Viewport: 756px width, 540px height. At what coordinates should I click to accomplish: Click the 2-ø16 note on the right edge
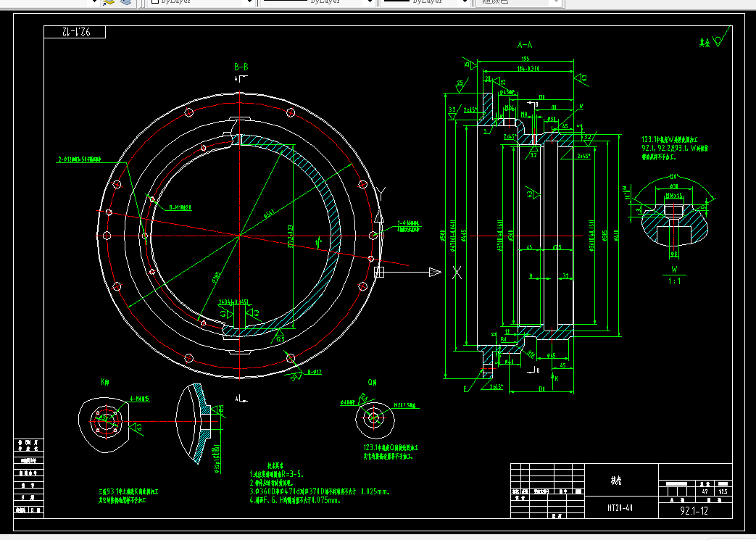tap(408, 226)
